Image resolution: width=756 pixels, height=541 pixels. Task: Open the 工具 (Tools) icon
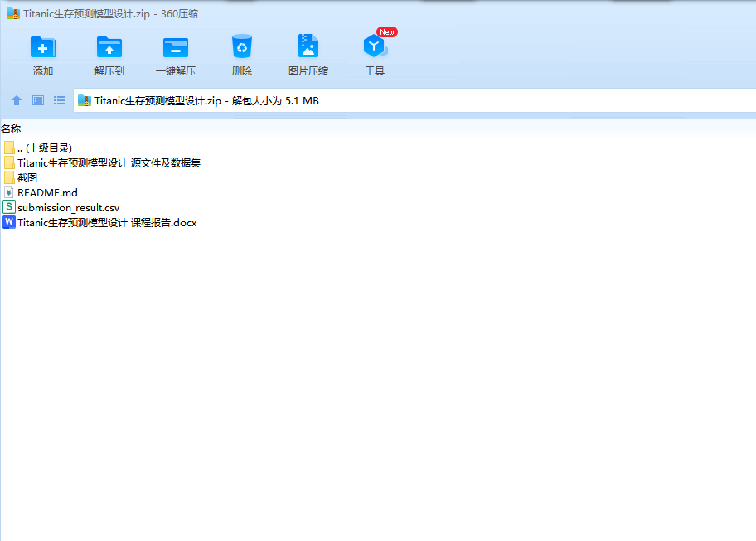375,46
